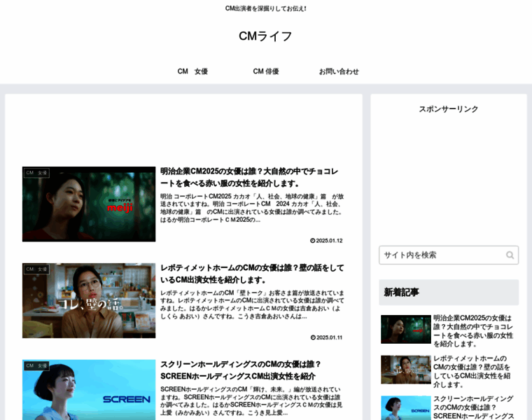The width and height of the screenshot is (532, 420).
Task: Open the SCREEN article thumbnail in main list
Action: pyautogui.click(x=89, y=390)
